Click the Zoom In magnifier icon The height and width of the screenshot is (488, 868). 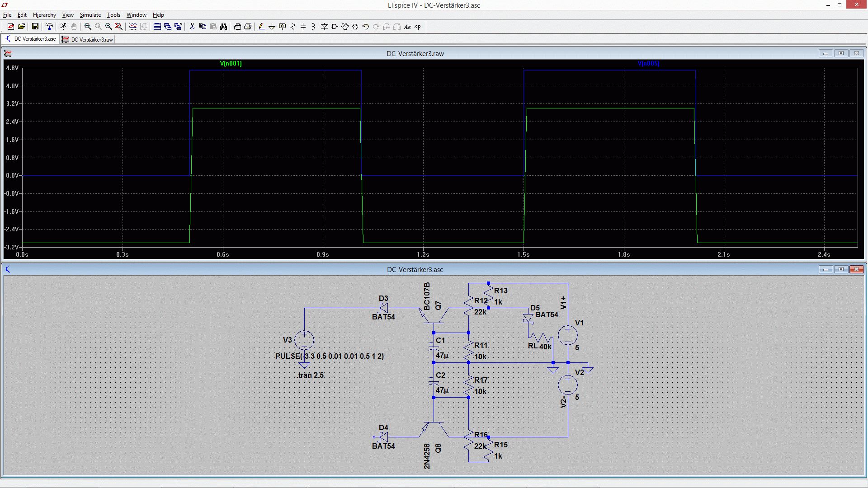click(88, 27)
